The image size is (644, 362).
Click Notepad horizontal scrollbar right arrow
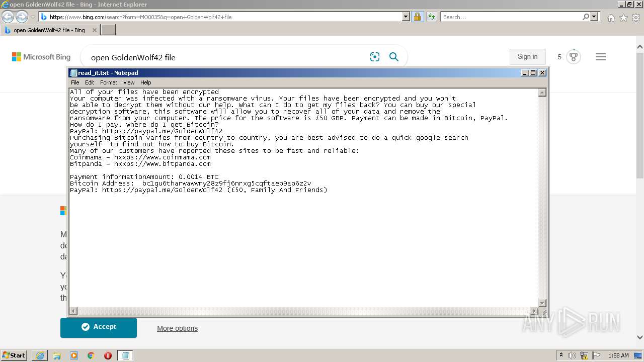point(534,311)
